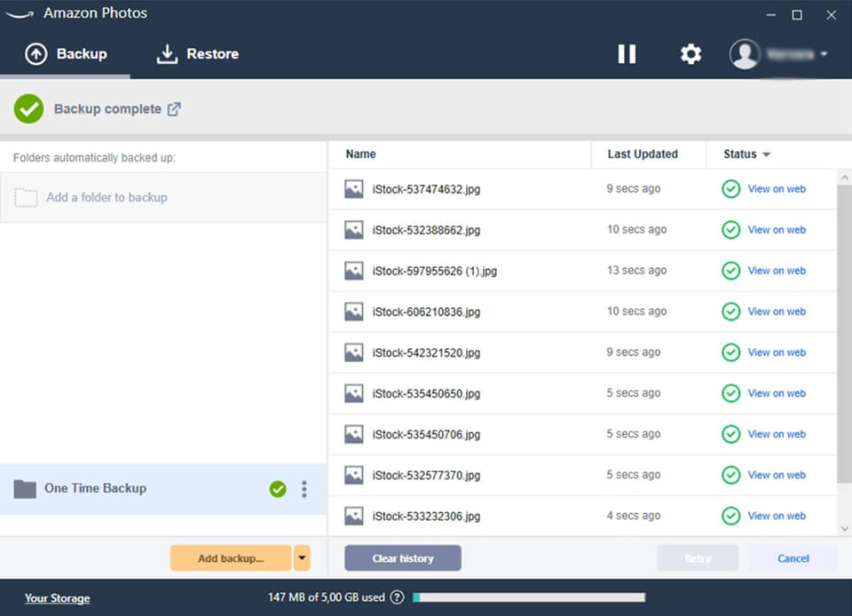The image size is (852, 616).
Task: Open Amazon Photos settings gear
Action: [x=690, y=54]
